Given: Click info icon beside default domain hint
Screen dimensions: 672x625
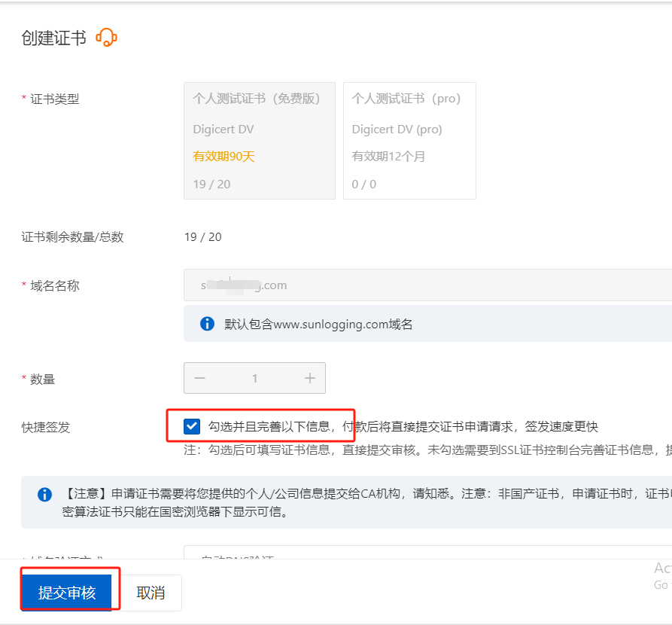Looking at the screenshot, I should [207, 324].
